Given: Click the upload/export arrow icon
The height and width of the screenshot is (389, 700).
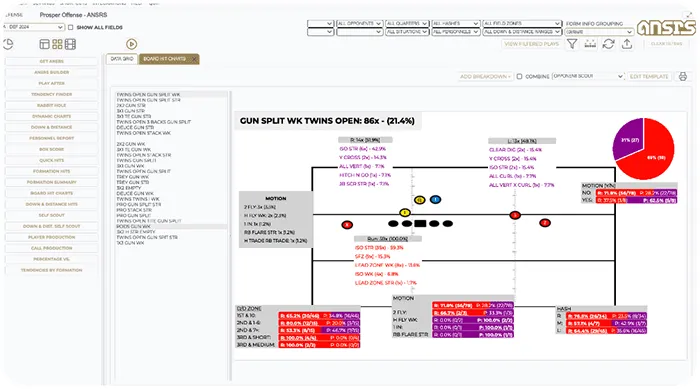Looking at the screenshot, I should 627,44.
